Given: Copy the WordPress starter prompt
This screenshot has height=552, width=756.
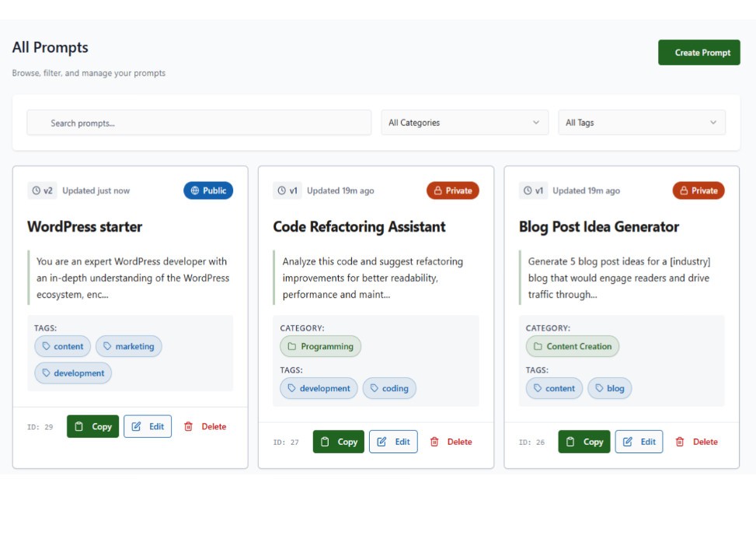Looking at the screenshot, I should (x=92, y=426).
